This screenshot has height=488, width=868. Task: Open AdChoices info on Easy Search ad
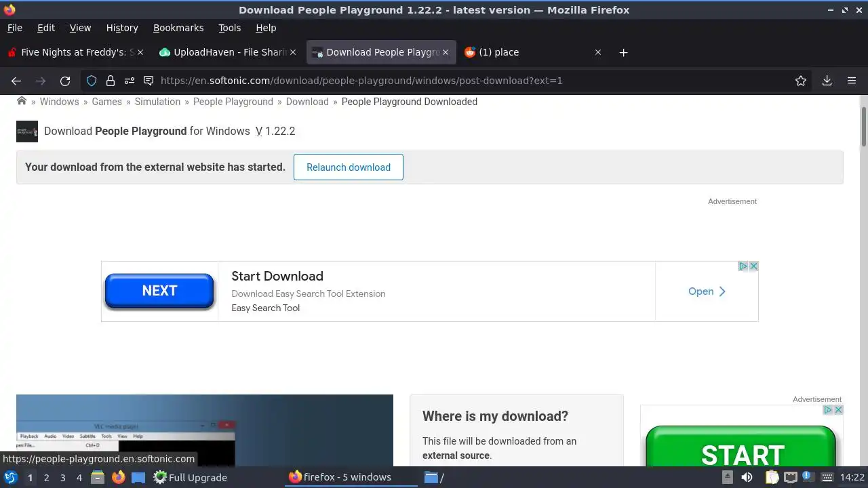point(743,266)
